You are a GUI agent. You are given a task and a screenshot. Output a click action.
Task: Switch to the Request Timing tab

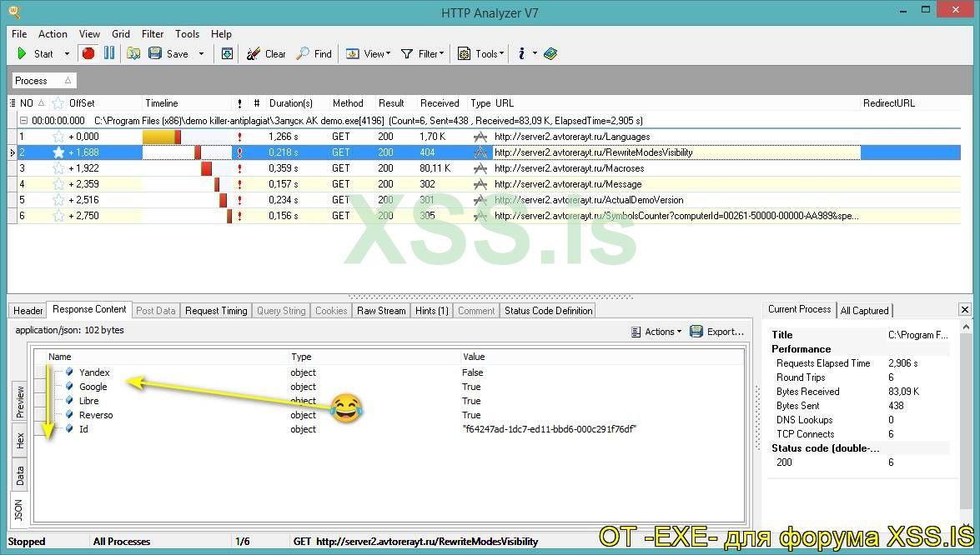216,310
